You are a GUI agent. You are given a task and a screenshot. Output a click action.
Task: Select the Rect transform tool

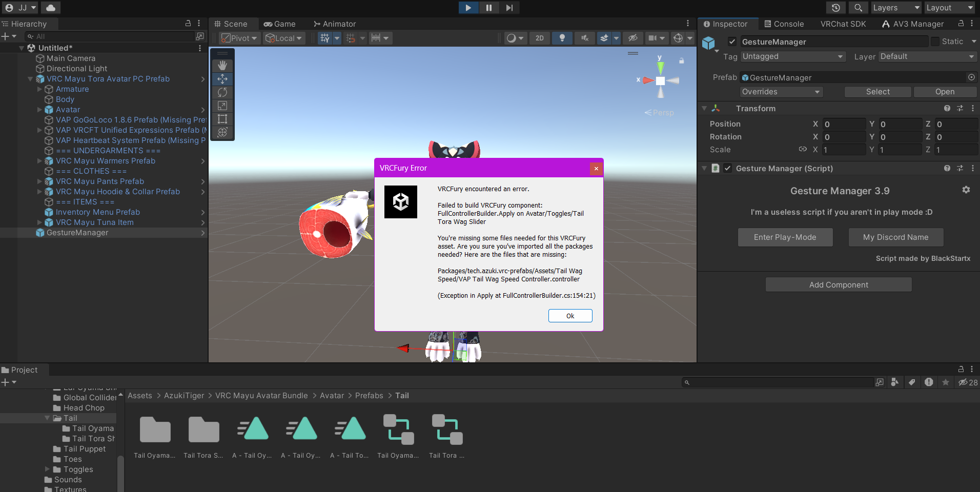click(x=222, y=119)
